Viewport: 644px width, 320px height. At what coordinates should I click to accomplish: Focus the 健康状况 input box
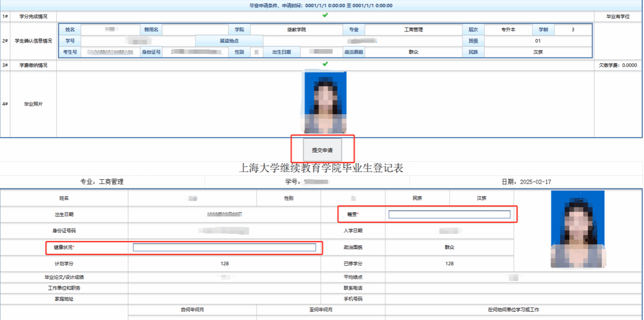point(224,247)
